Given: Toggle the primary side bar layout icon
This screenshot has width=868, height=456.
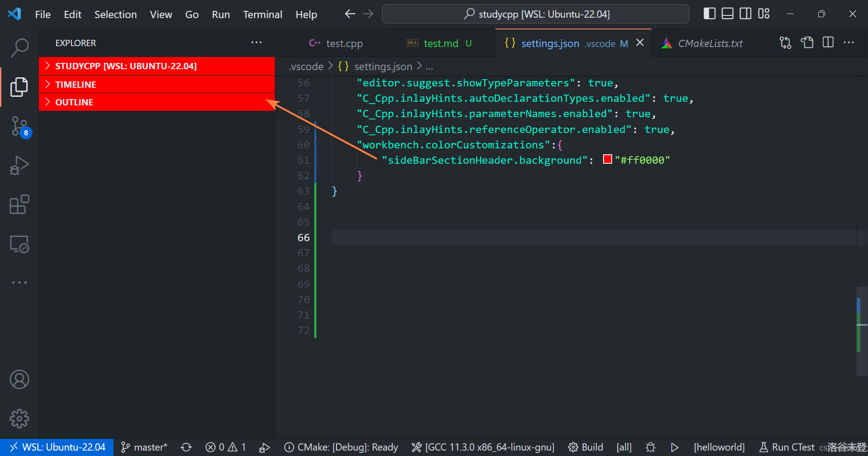Looking at the screenshot, I should [x=709, y=14].
